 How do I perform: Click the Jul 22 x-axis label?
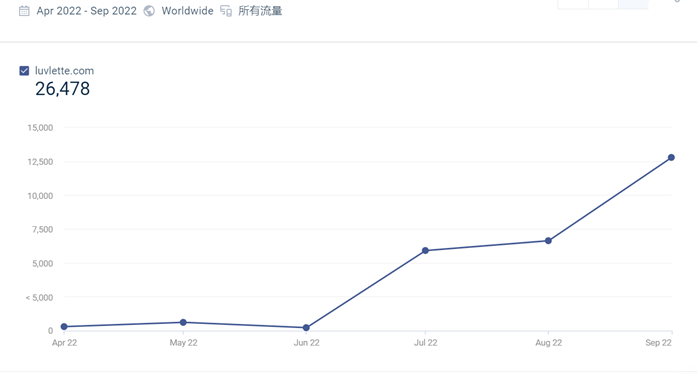(426, 343)
